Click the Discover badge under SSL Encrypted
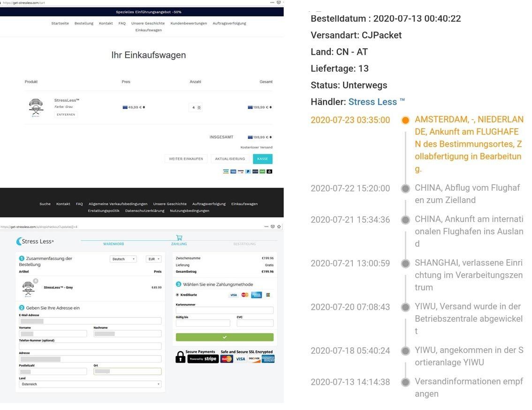 click(x=254, y=359)
